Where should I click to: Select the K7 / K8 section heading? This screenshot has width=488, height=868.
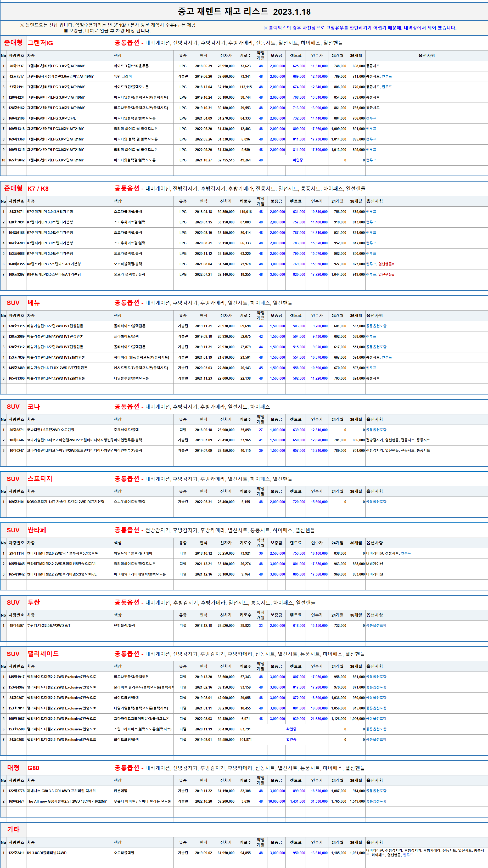pos(38,189)
